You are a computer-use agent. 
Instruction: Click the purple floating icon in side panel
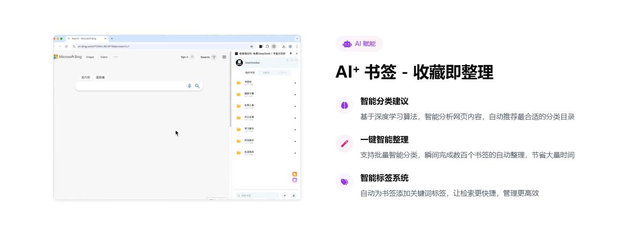(295, 180)
